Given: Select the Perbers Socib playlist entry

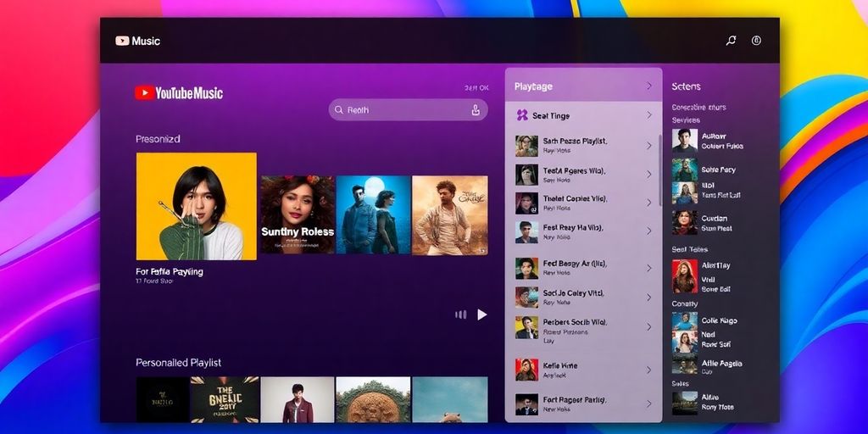Looking at the screenshot, I should (575, 327).
